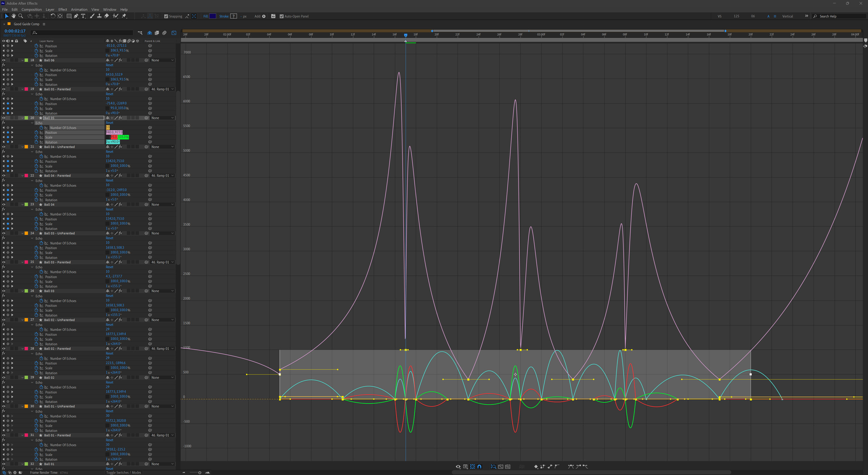Click Toggle Switches / Modes button
868x475 pixels.
pyautogui.click(x=123, y=472)
